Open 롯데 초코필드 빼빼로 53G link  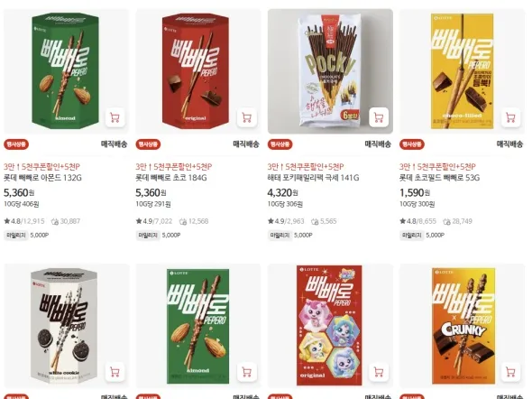pyautogui.click(x=439, y=178)
